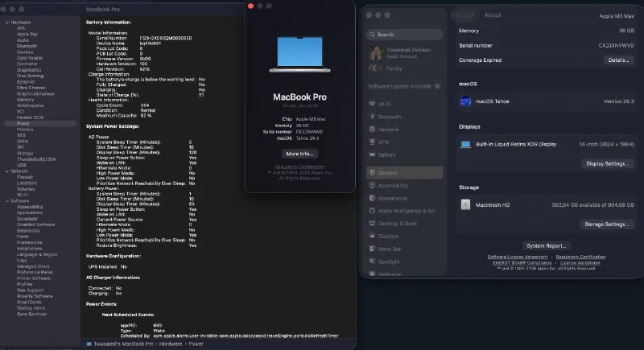Collapse the Software tree section
Viewport: 644px width, 350px height.
coord(7,201)
